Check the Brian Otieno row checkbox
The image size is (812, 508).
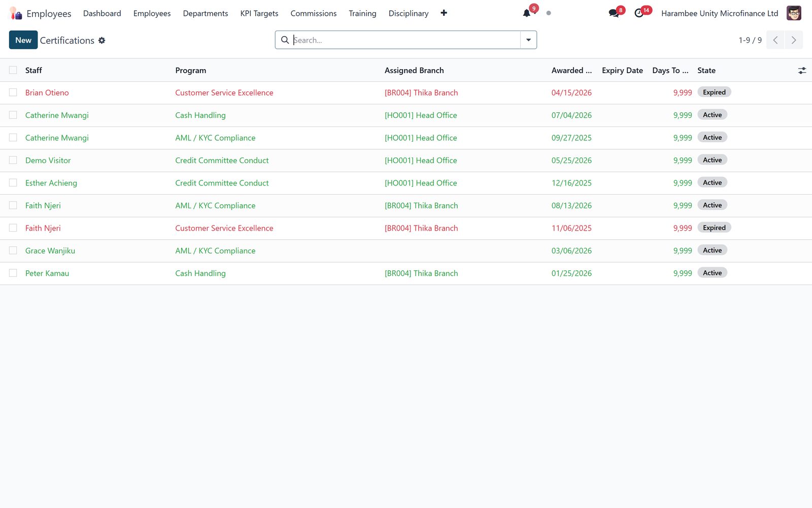pyautogui.click(x=13, y=92)
